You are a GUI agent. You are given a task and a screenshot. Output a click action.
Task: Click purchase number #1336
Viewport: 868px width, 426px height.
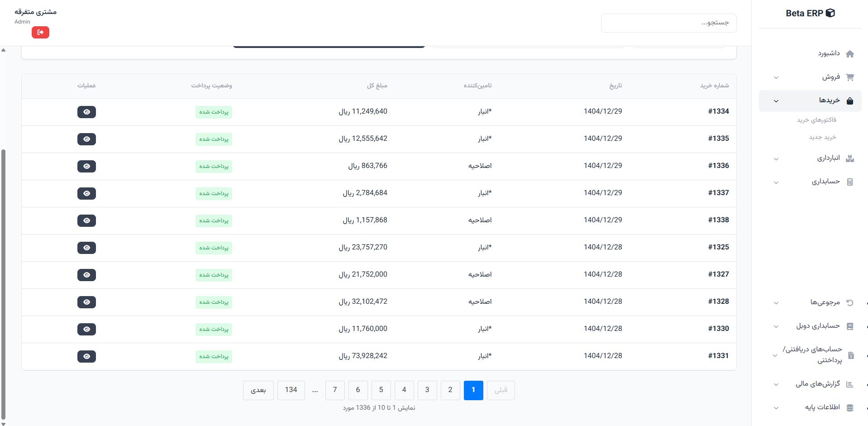coord(719,166)
